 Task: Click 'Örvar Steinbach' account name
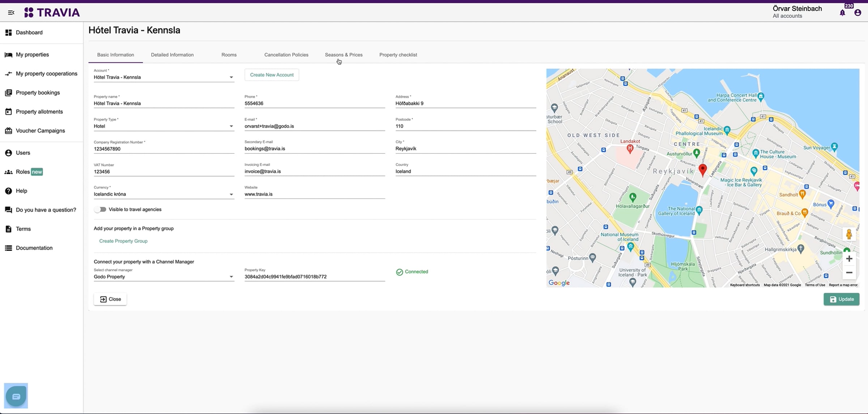[797, 9]
